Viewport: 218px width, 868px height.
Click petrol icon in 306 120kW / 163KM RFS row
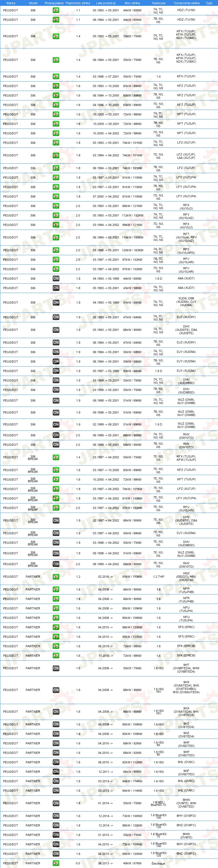click(x=56, y=250)
